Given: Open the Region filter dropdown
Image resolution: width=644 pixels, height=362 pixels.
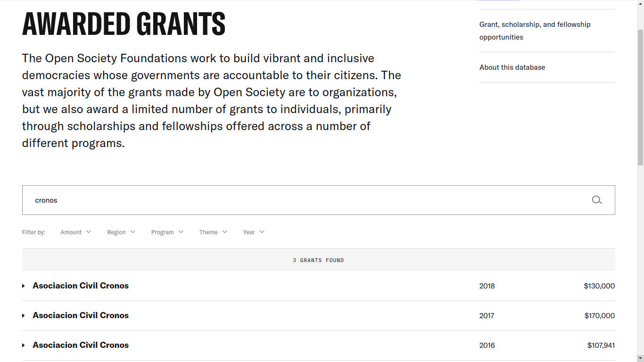Looking at the screenshot, I should pos(116,232).
